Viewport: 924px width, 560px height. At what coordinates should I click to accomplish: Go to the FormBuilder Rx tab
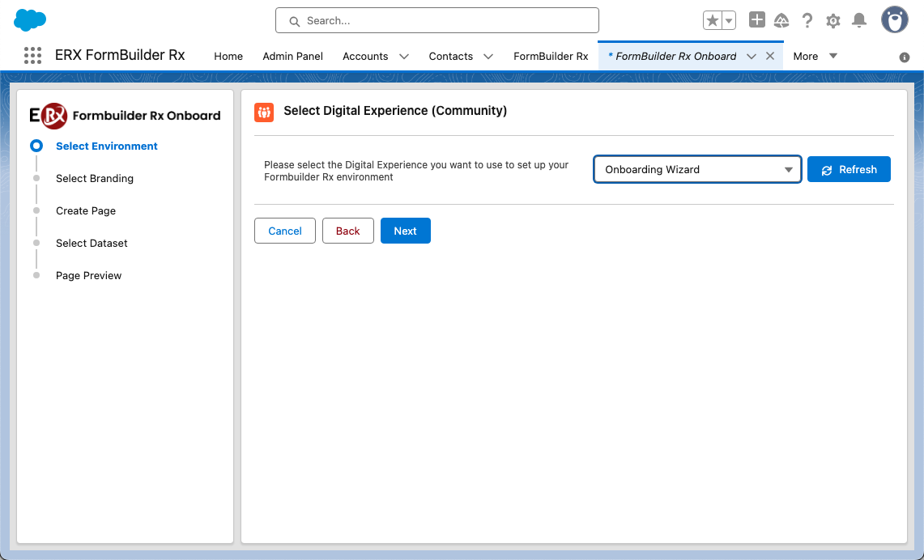click(x=551, y=57)
